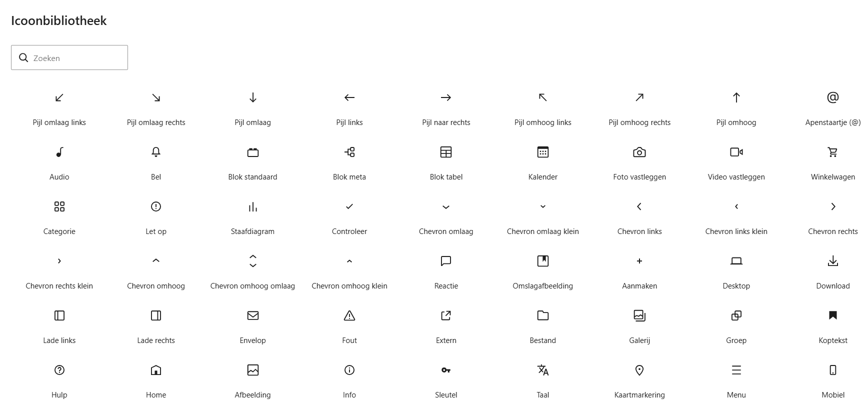
Task: Click the Video vastleggen icon
Action: pos(736,152)
